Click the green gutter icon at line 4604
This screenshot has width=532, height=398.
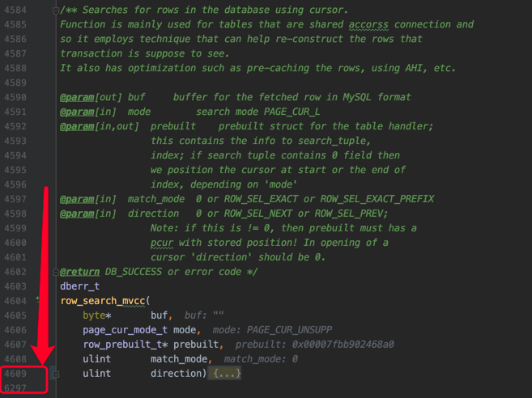38,299
